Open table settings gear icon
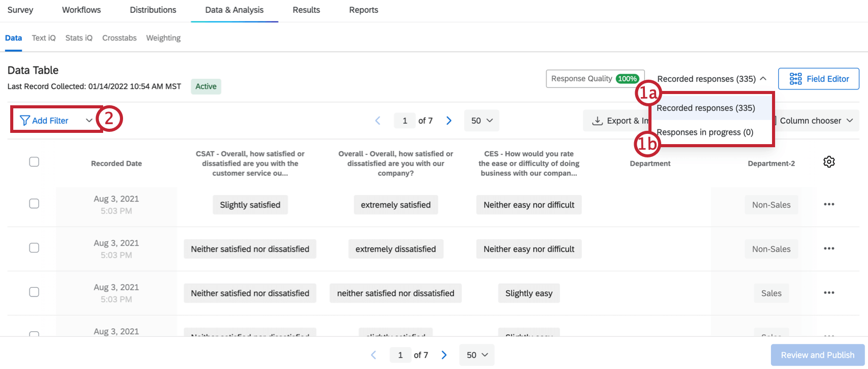Screen dimensions: 868x369 pos(829,162)
